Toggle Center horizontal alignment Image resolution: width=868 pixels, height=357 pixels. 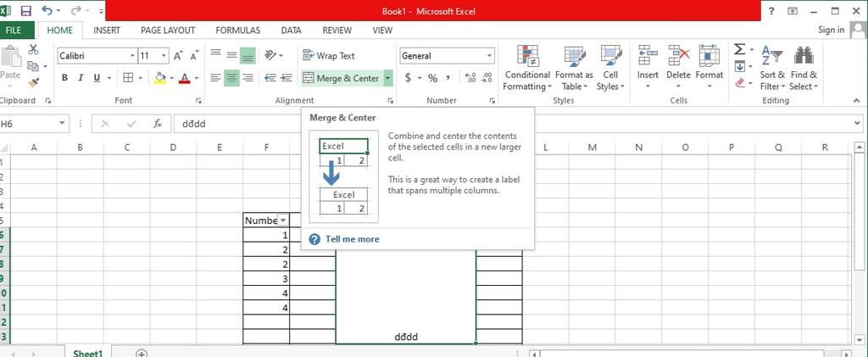pos(232,78)
